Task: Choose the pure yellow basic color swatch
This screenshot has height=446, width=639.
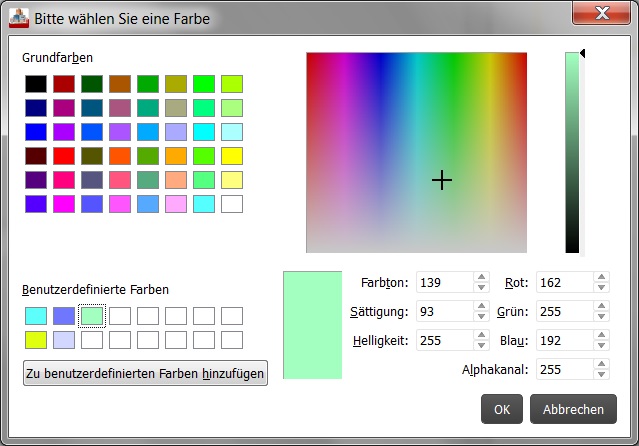Action: 232,155
